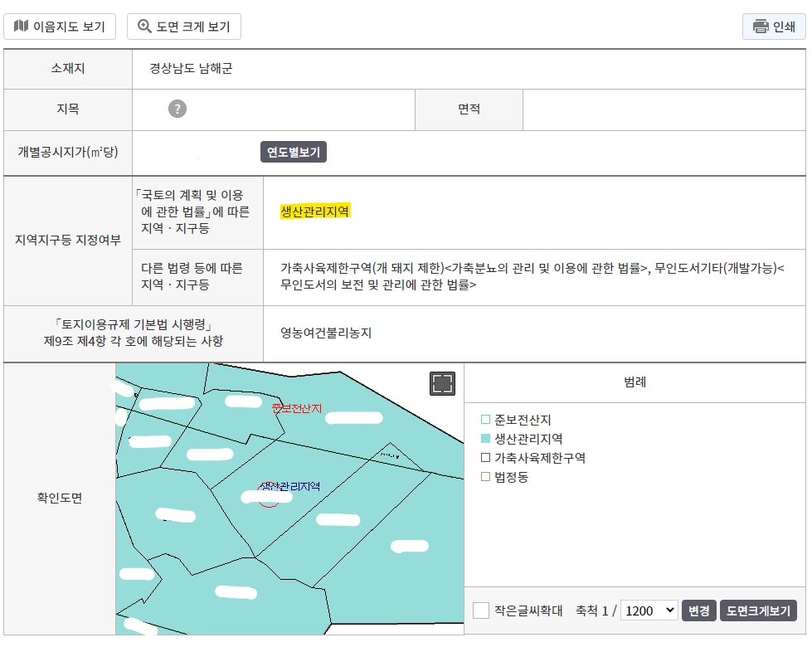Click the magnifier icon in 도면 크게 보기
The width and height of the screenshot is (812, 647).
144,26
